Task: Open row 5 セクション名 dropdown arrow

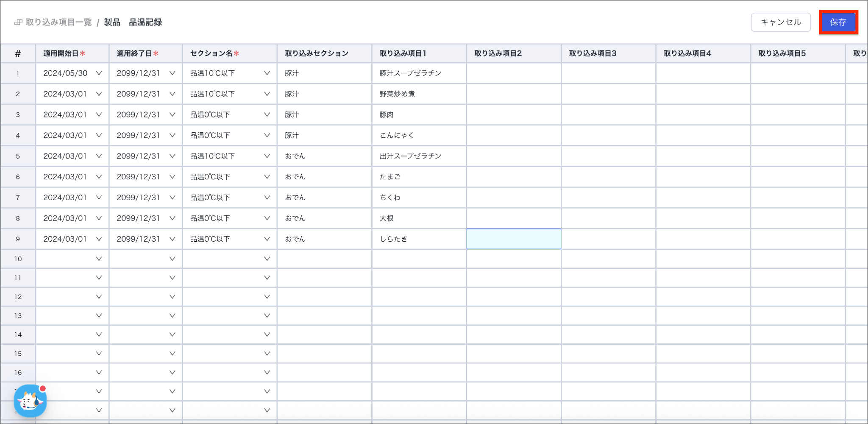Action: (x=267, y=156)
